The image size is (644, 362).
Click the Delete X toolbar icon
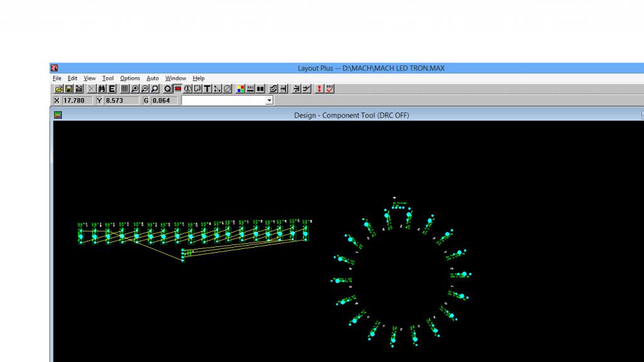[91, 89]
